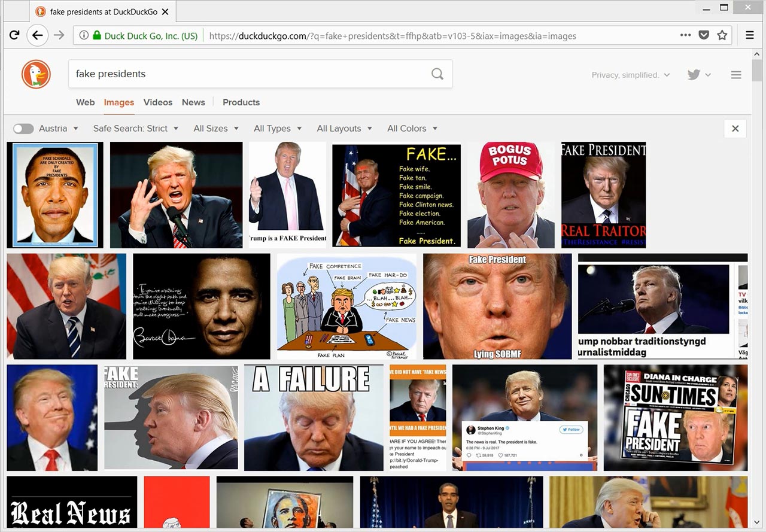
Task: Open the Sun-Times Fake President cover image
Action: (676, 418)
